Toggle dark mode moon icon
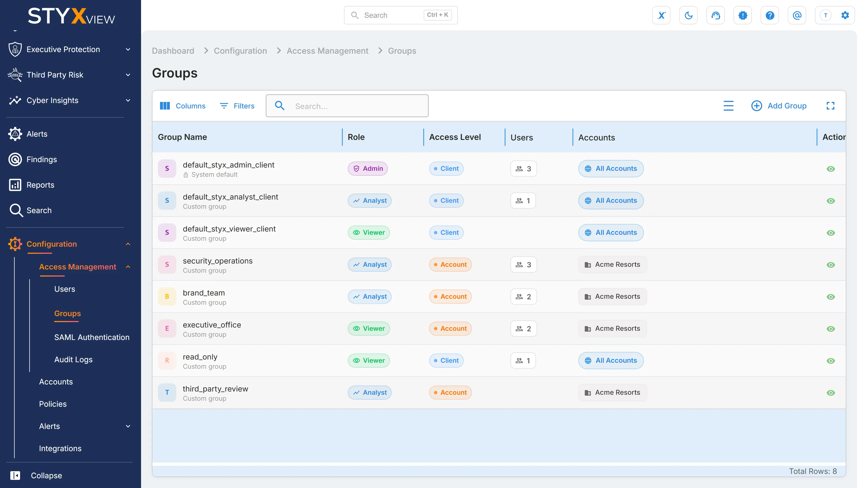This screenshot has height=488, width=868. coord(688,15)
